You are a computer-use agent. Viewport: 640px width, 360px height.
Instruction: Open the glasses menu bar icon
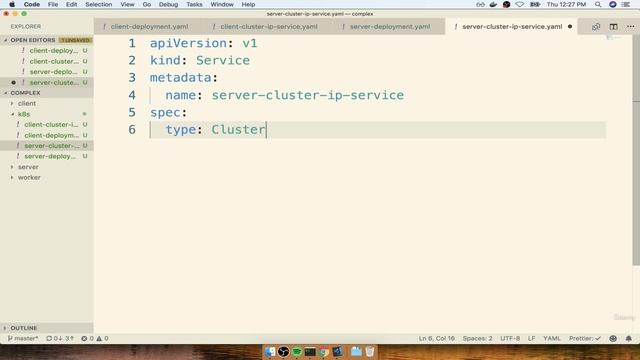480,4
